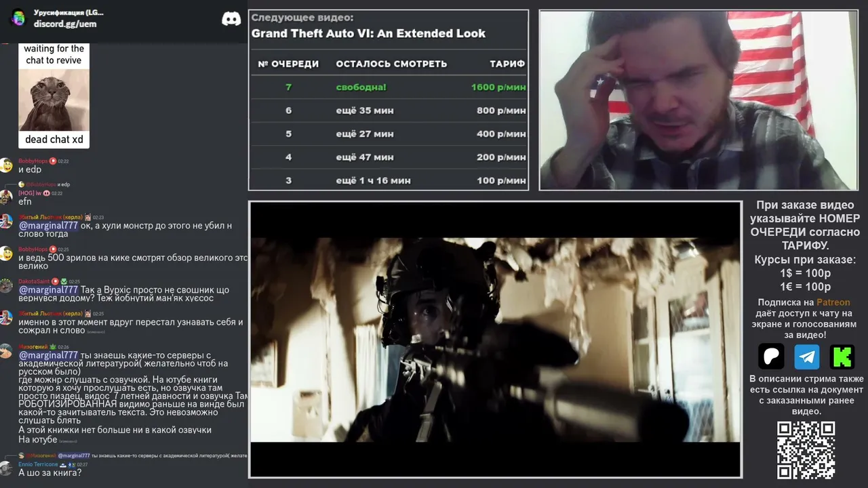868x488 pixels.
Task: Click the [HOG] lw avatar beside "efn"
Action: point(6,197)
